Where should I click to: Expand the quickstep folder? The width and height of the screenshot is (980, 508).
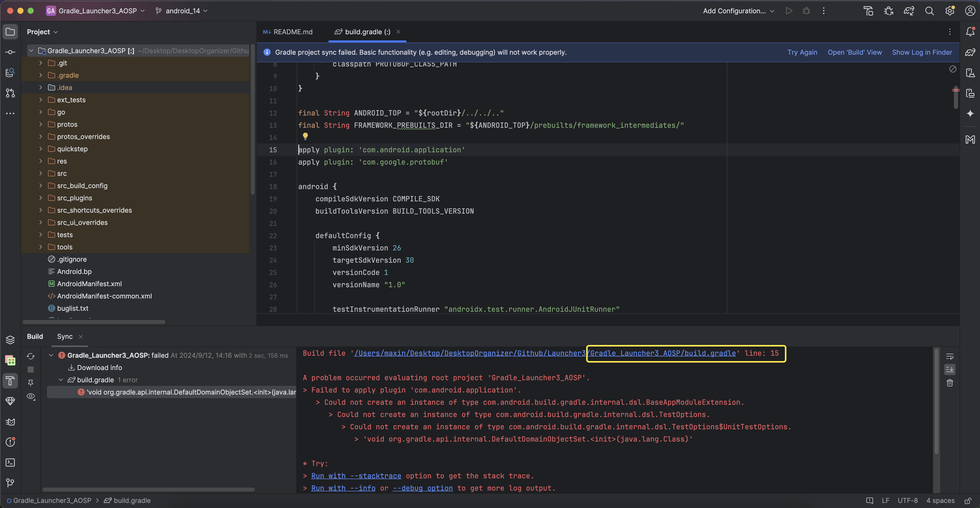pyautogui.click(x=41, y=148)
